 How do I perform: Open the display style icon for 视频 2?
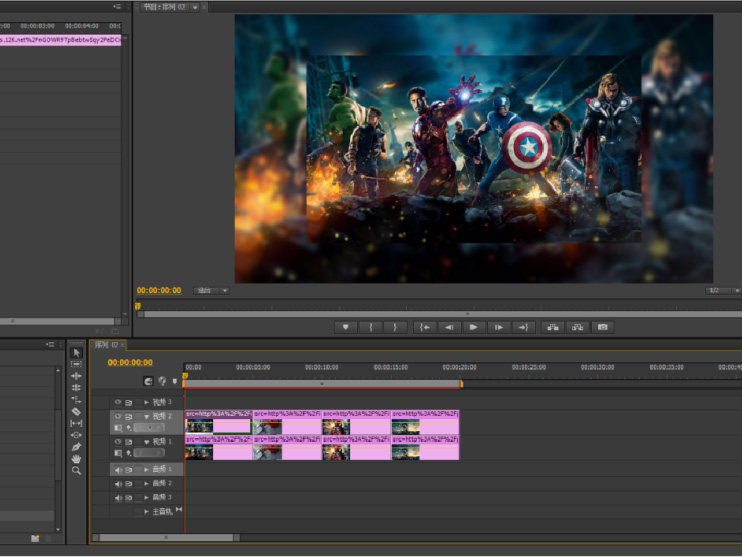click(118, 428)
